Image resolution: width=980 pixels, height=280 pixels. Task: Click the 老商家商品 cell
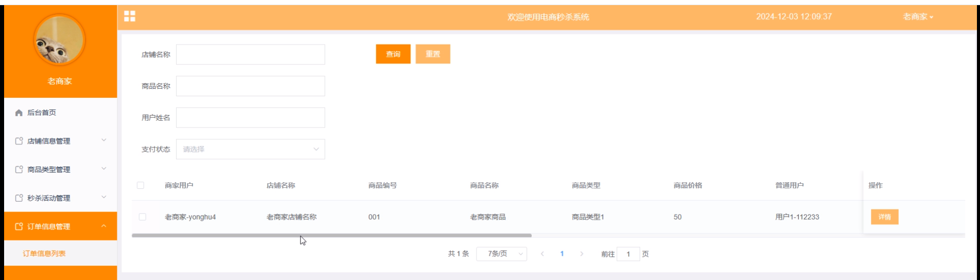[x=488, y=217]
